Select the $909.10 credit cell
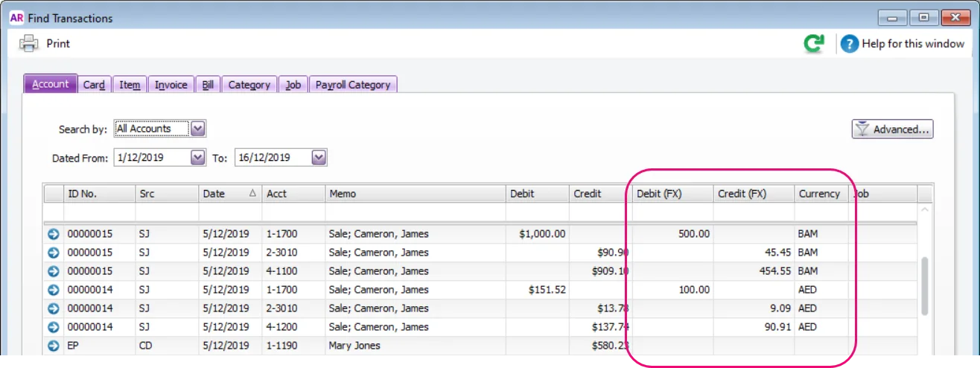 tap(600, 271)
